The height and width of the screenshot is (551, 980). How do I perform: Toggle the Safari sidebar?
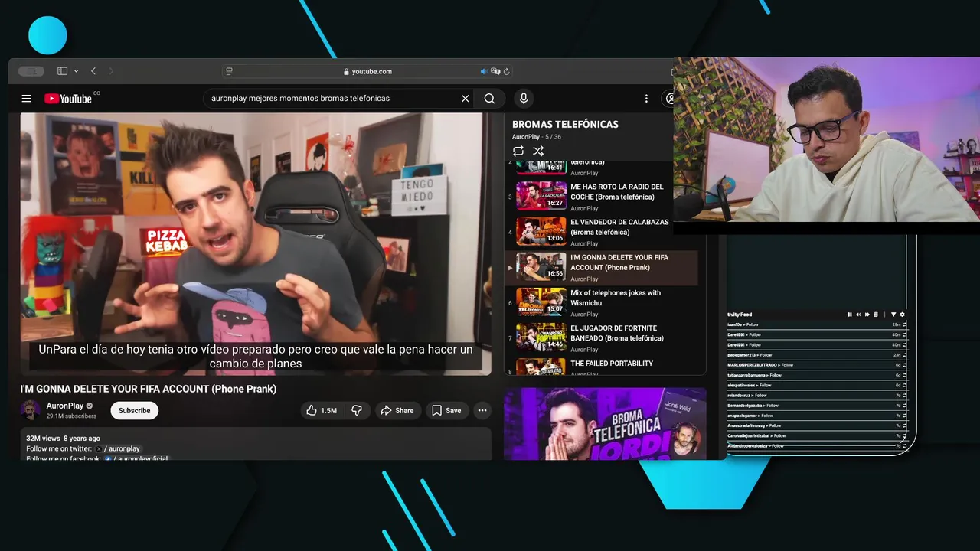click(x=62, y=71)
